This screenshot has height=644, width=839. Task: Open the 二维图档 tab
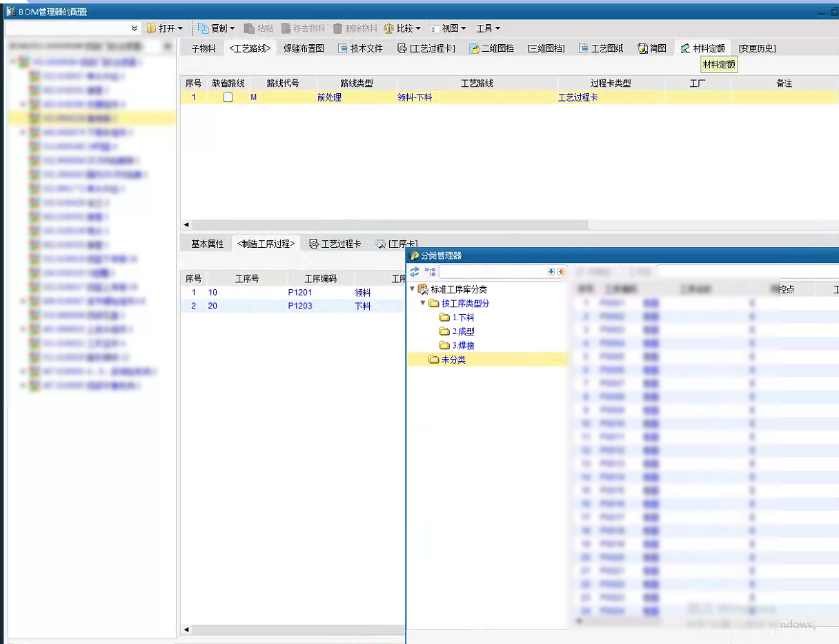[491, 48]
